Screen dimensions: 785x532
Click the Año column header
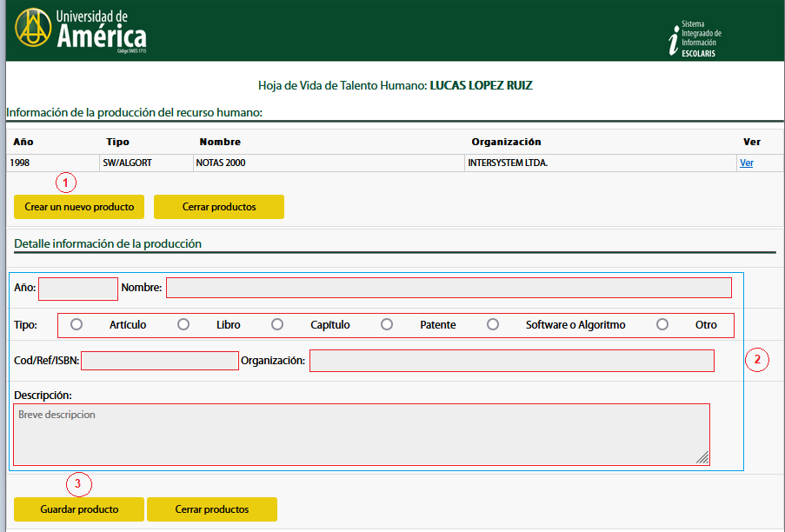tap(23, 142)
